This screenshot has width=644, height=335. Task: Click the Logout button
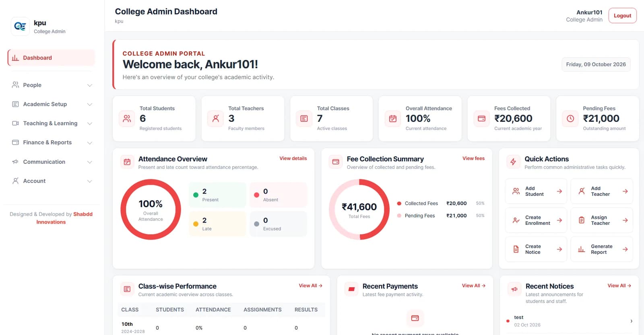click(x=622, y=16)
